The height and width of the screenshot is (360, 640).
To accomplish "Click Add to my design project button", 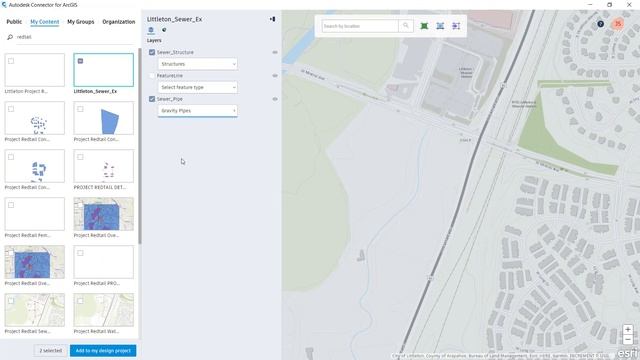I will coord(103,351).
